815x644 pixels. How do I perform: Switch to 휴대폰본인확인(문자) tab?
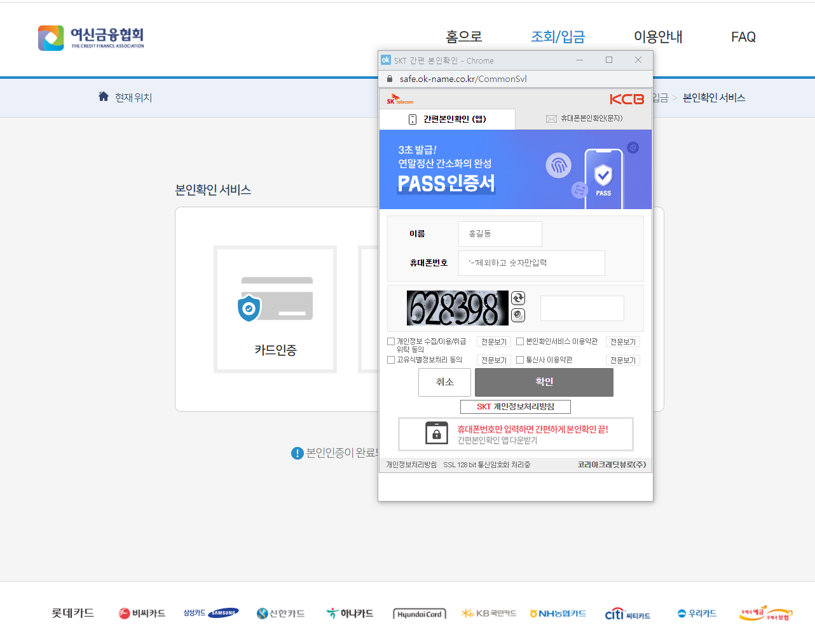(584, 119)
